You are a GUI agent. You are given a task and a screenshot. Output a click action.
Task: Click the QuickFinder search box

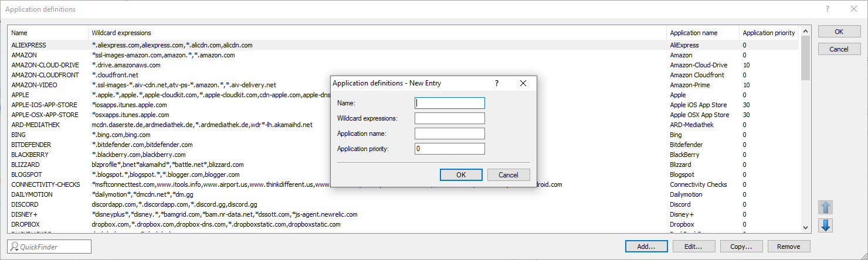pos(50,247)
